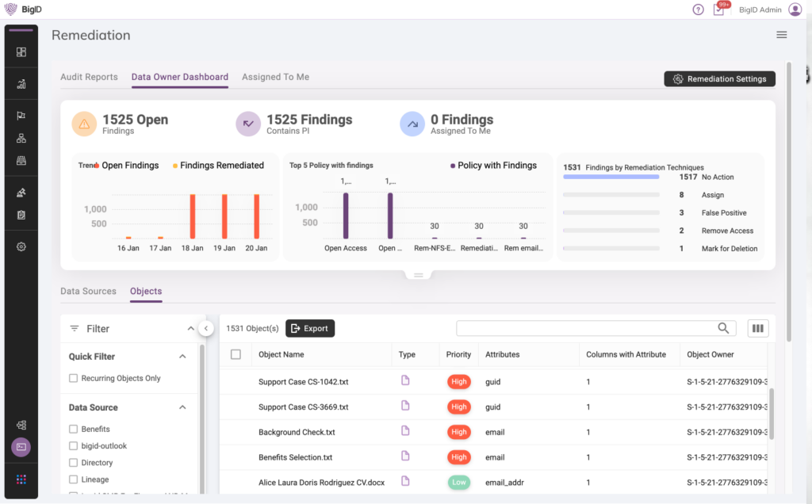Screen dimensions: 812x504
Task: Enable Recurring Objects Only checkbox
Action: [x=74, y=379]
